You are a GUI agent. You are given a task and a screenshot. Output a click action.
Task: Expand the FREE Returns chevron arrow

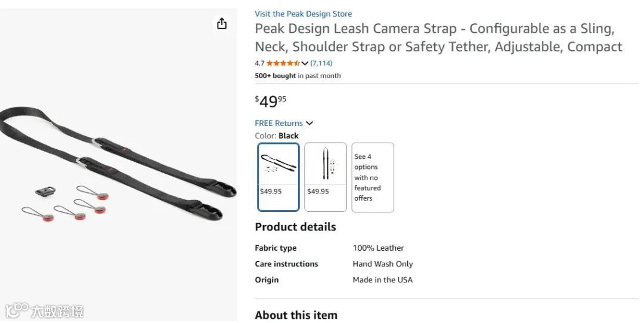point(309,123)
